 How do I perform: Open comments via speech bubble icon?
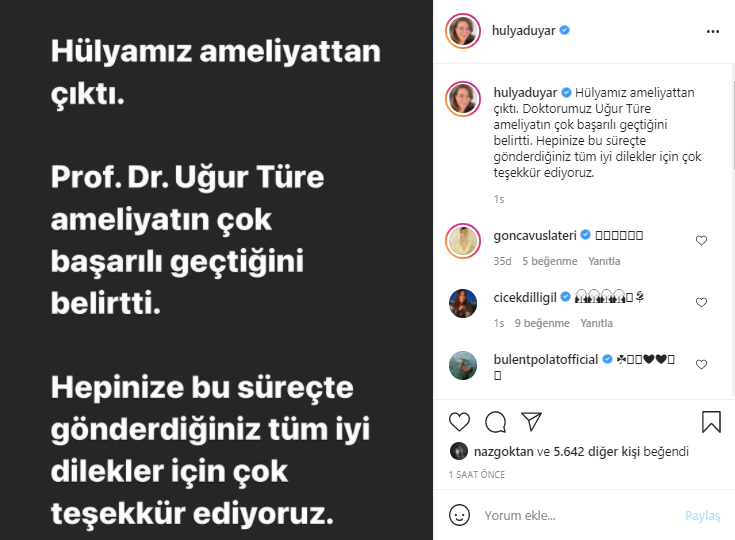coord(495,422)
